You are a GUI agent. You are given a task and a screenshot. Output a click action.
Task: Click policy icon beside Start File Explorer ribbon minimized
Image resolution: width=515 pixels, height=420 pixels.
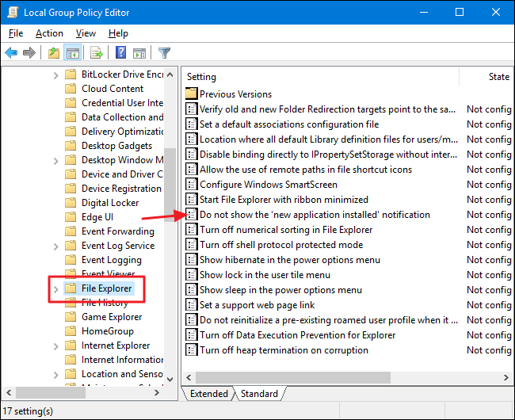[192, 200]
